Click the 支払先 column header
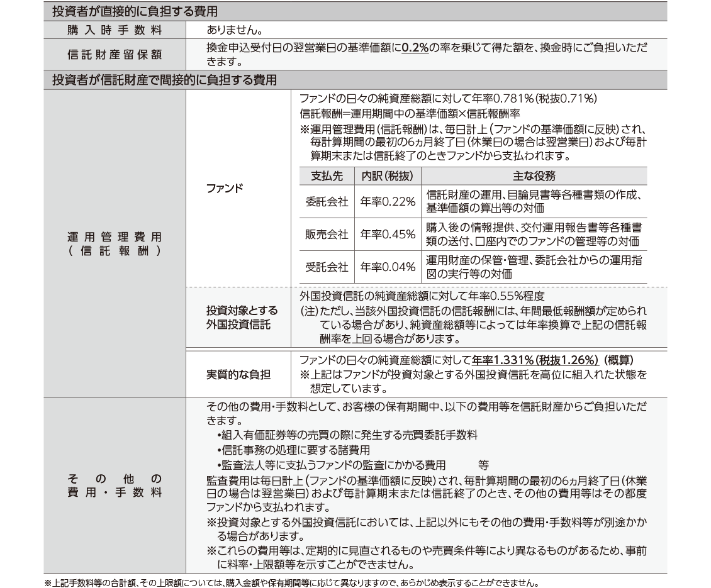Image resolution: width=711 pixels, height=588 pixels. click(327, 176)
